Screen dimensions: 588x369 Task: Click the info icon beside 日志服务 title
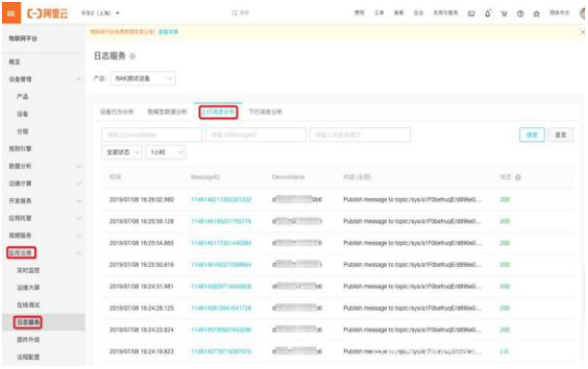(x=132, y=56)
